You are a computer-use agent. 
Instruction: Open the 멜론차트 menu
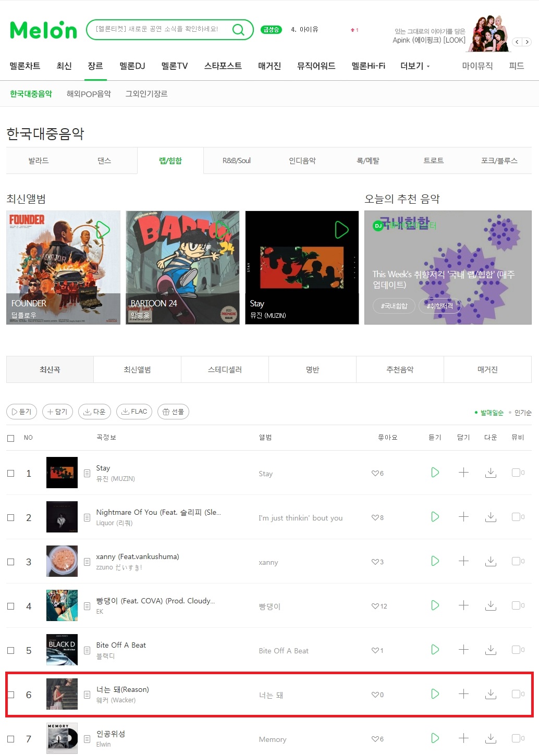(x=25, y=66)
